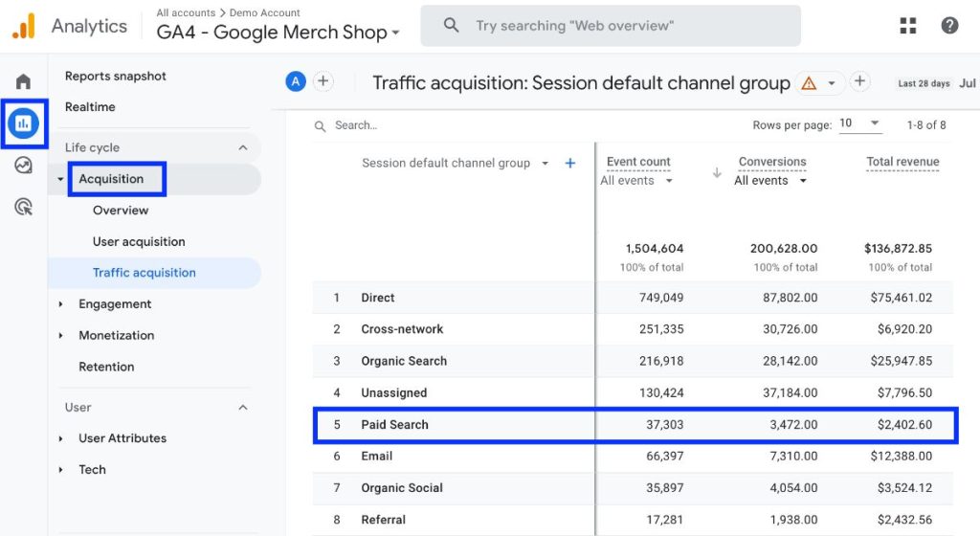Click the orange warning triangle icon
980x536 pixels.
click(809, 83)
